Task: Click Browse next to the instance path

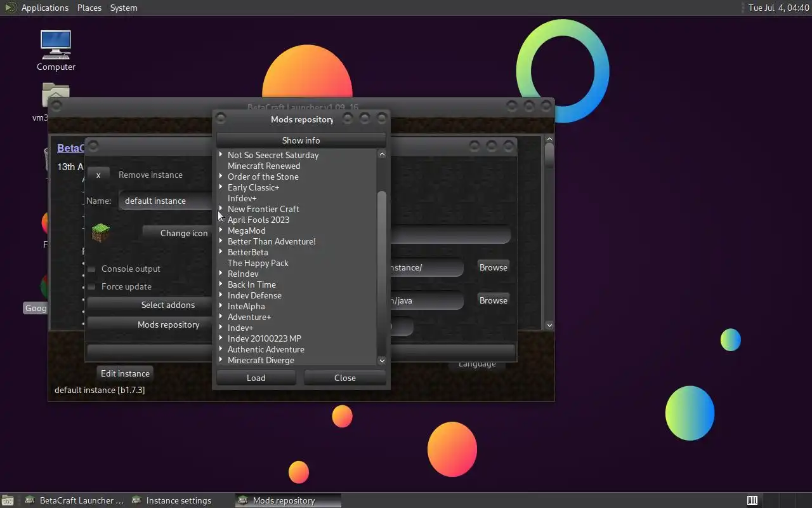Action: click(494, 267)
